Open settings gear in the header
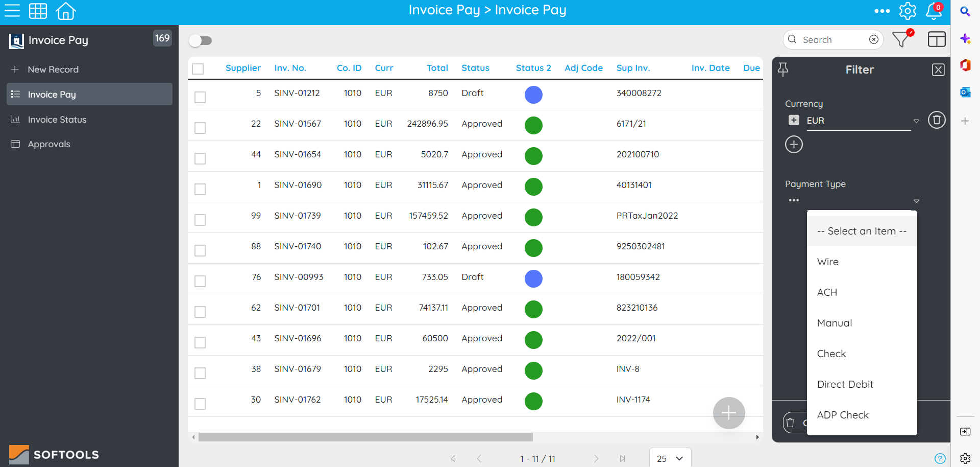Viewport: 980px width, 467px height. pyautogui.click(x=908, y=11)
